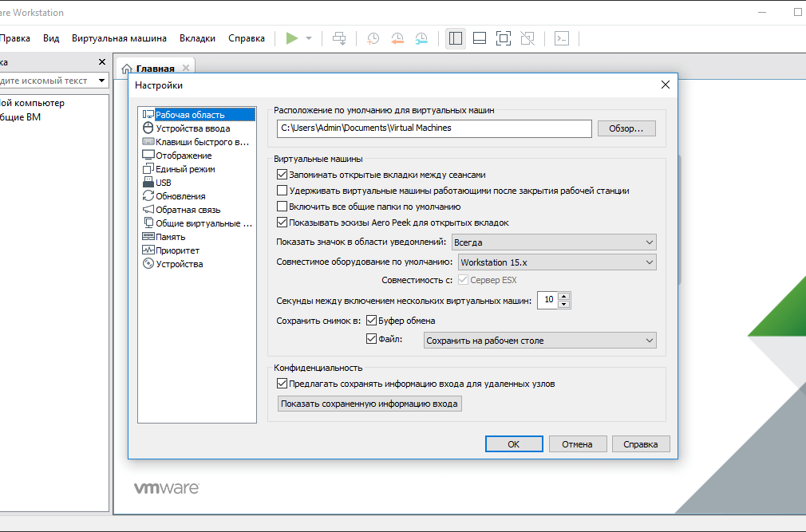806x532 pixels.
Task: Open the Вкладки menu
Action: pos(197,38)
